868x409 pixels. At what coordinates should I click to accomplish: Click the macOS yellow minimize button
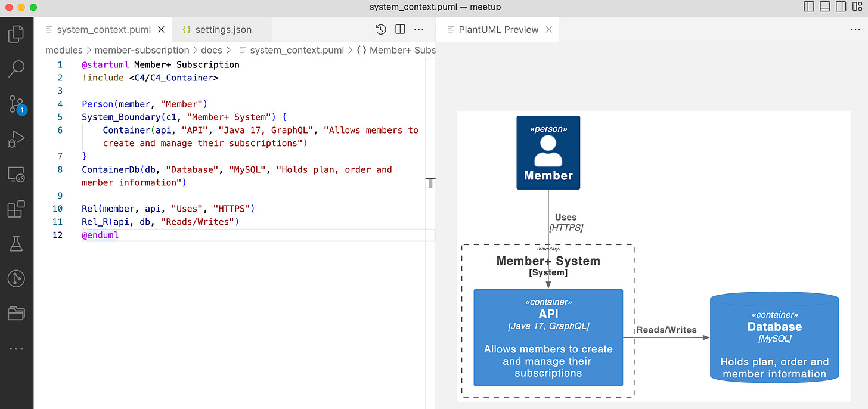coord(21,7)
